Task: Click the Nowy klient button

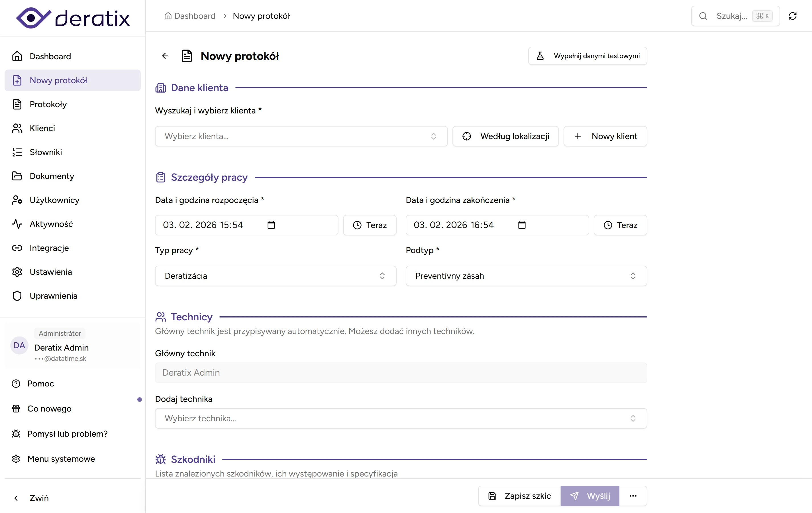Action: (605, 136)
